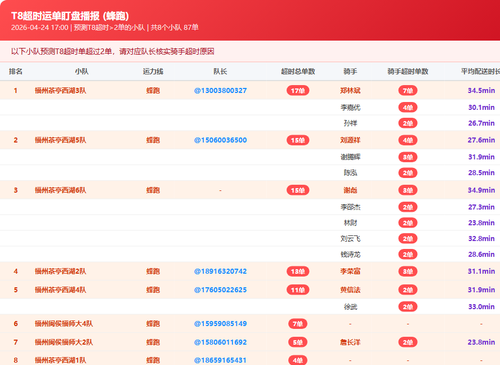Image resolution: width=500 pixels, height=365 pixels.
Task: Click 7单 total badge in rank 6 row
Action: coord(298,324)
